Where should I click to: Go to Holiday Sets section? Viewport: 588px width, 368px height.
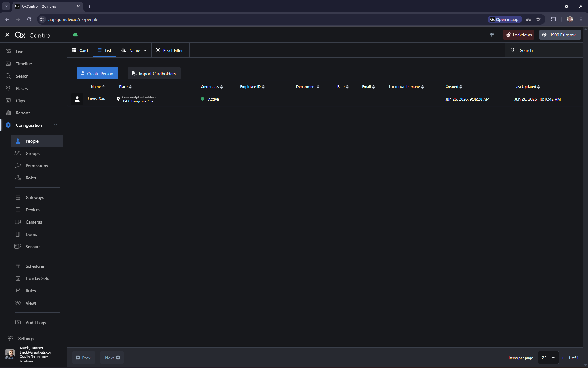[37, 278]
